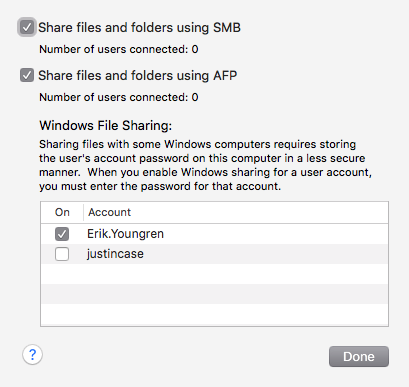Click the last empty row of accounts table
Screen dimensions: 409x387
pos(214,315)
